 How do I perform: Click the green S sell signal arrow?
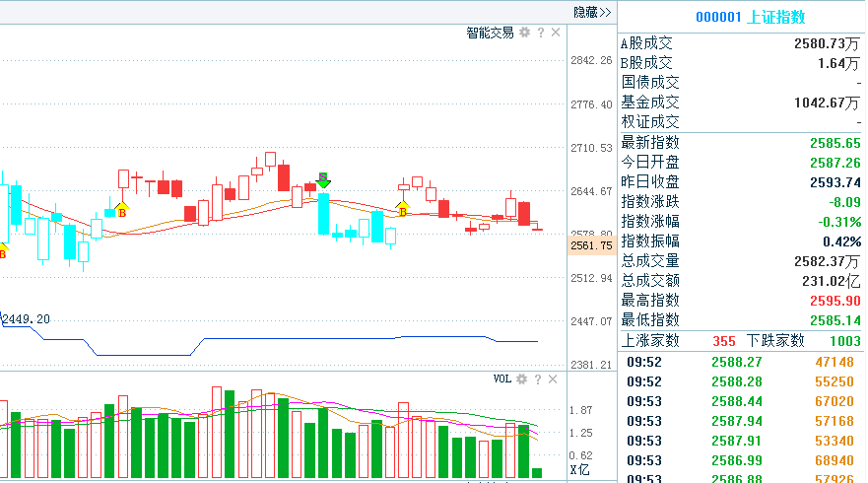tap(323, 180)
